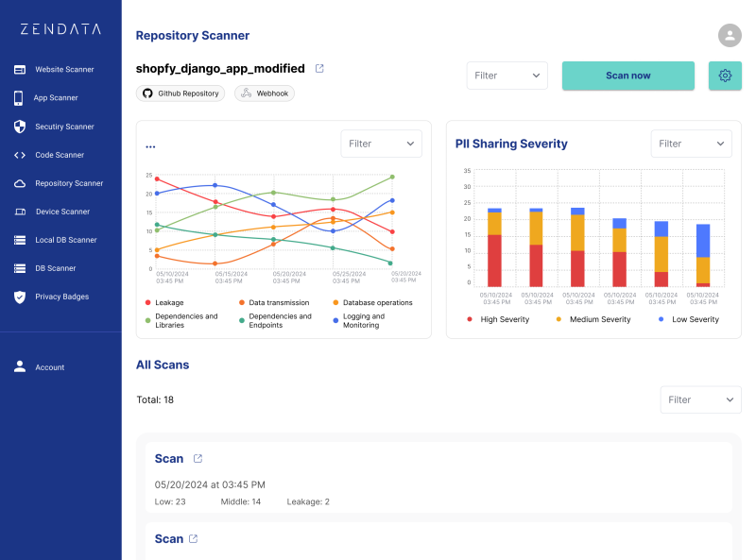Click the first bar in severity chart
756x560 pixels.
(494, 247)
